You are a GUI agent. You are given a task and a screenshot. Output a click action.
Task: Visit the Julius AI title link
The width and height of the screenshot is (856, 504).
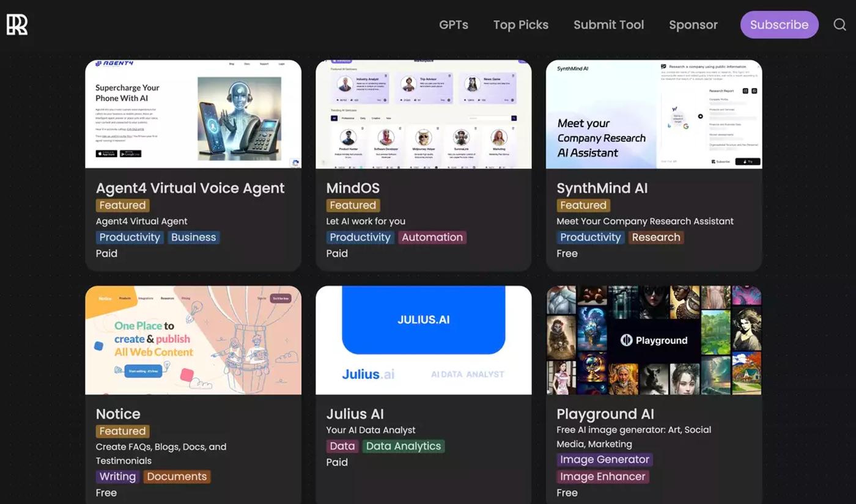pyautogui.click(x=355, y=414)
